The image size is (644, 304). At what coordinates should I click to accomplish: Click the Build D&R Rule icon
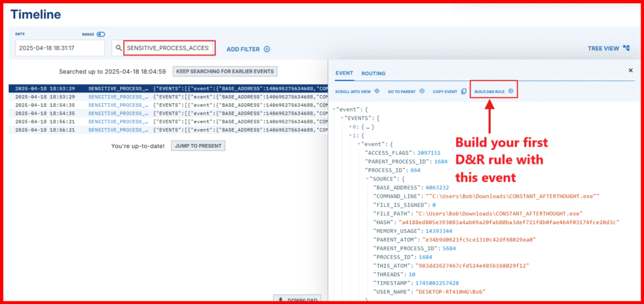click(x=511, y=91)
